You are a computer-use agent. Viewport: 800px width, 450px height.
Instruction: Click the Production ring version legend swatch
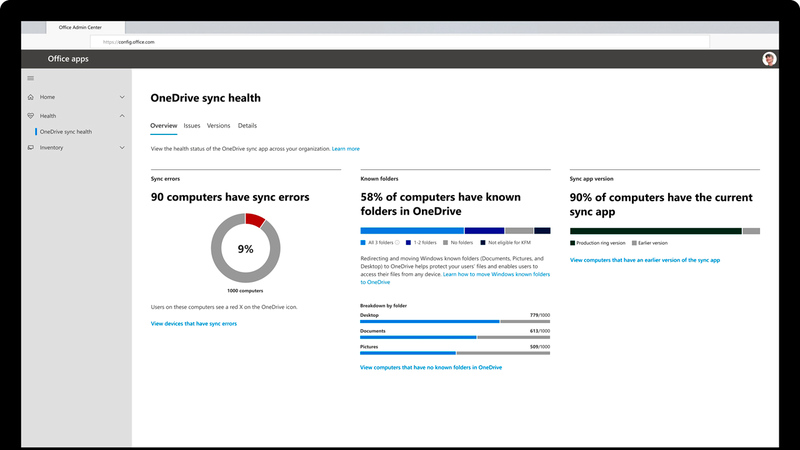click(573, 242)
